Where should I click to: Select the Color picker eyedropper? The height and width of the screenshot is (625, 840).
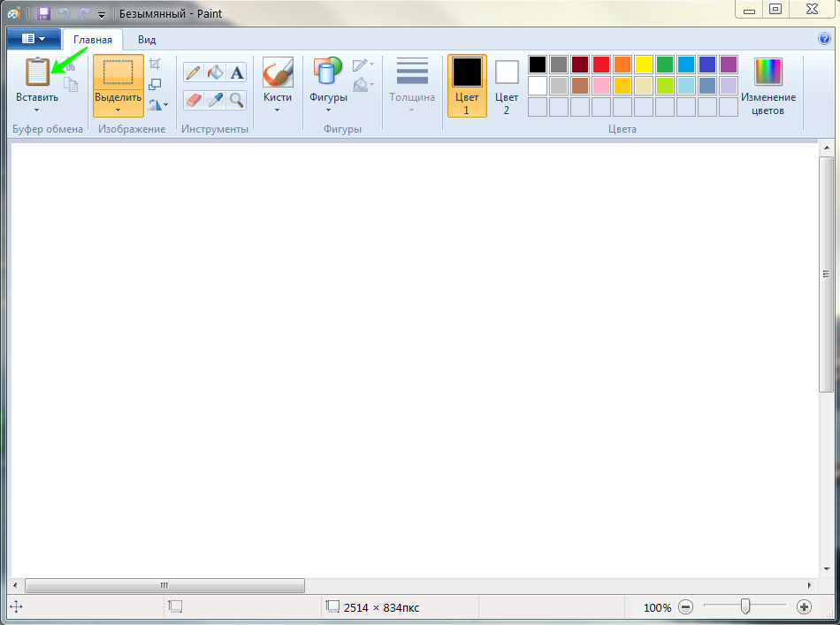point(215,100)
